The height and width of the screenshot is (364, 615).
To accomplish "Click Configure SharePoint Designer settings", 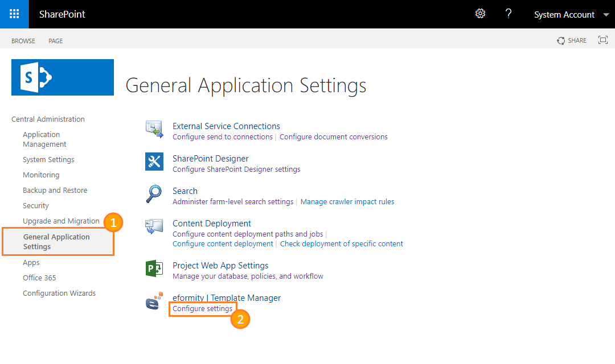I will pos(236,169).
